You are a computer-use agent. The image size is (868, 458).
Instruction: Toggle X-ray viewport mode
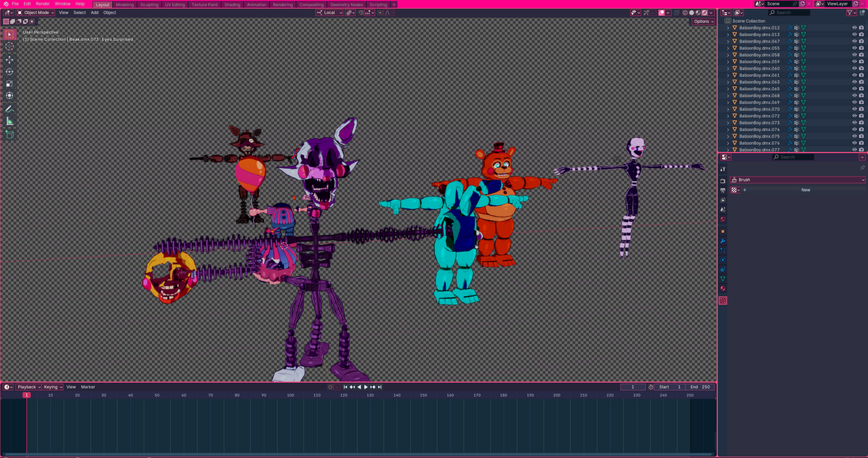point(675,12)
